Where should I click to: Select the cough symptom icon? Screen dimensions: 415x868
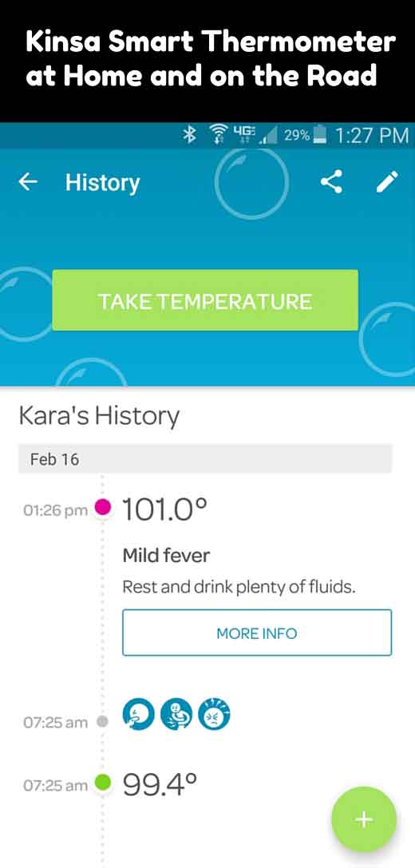pos(138,714)
